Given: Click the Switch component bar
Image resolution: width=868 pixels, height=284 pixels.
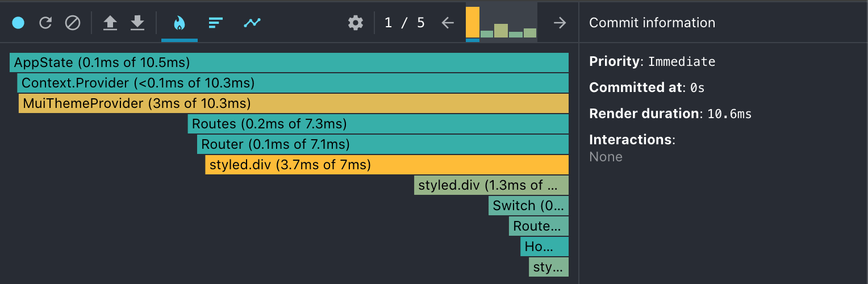Looking at the screenshot, I should coord(528,206).
